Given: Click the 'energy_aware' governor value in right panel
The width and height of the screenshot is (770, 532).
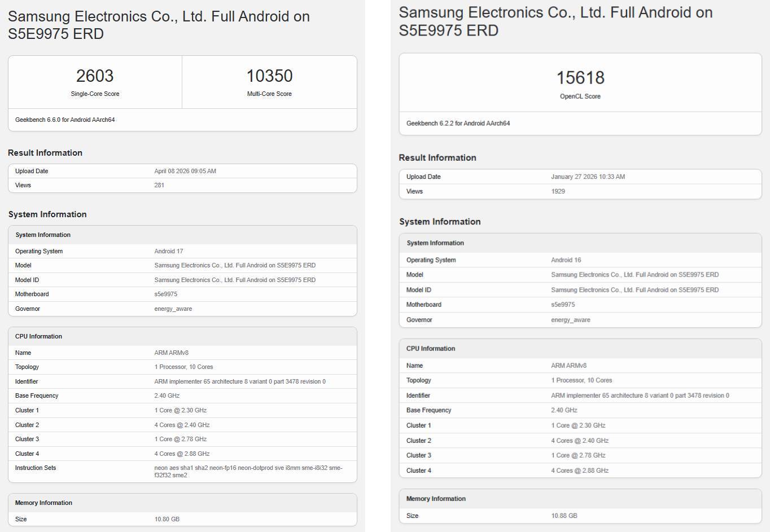Looking at the screenshot, I should click(x=570, y=320).
